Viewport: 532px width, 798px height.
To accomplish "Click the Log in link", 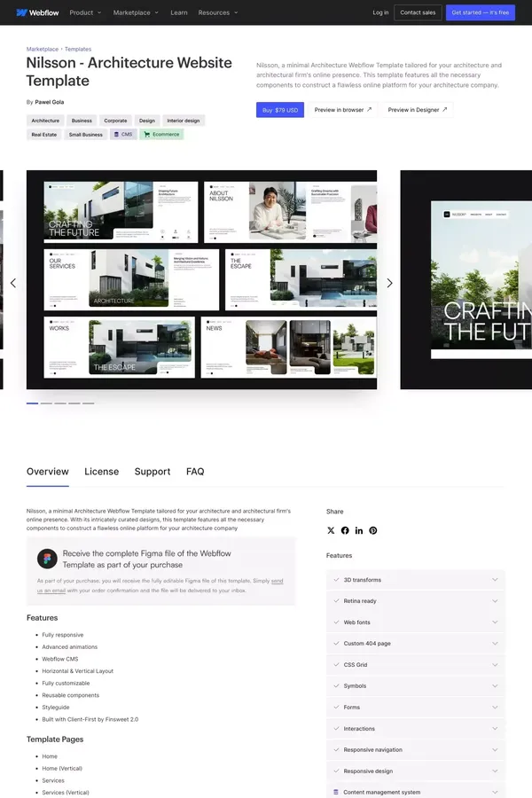I will tap(380, 12).
